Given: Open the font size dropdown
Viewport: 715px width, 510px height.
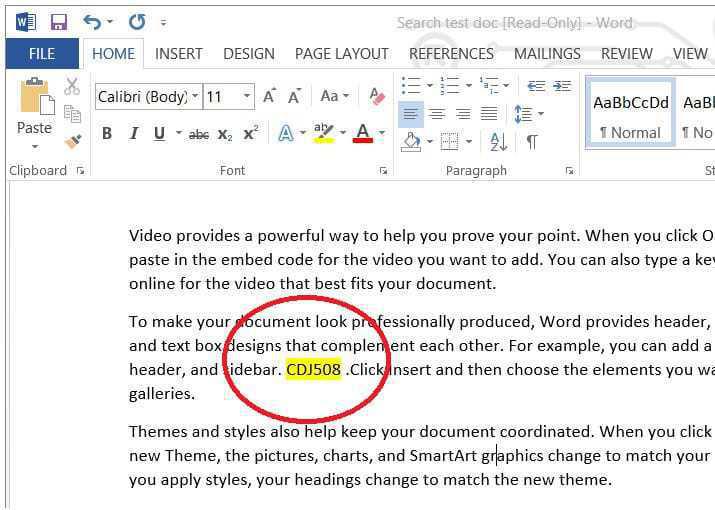Looking at the screenshot, I should pyautogui.click(x=247, y=97).
